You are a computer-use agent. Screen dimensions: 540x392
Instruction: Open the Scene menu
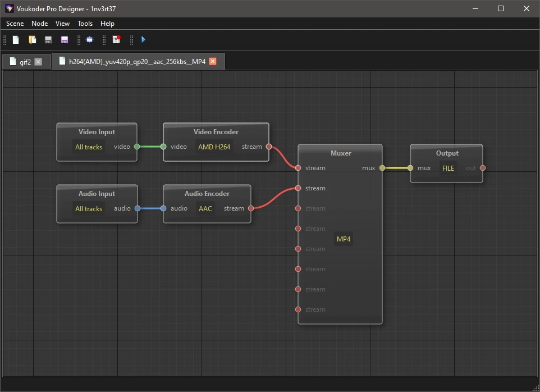coord(15,24)
